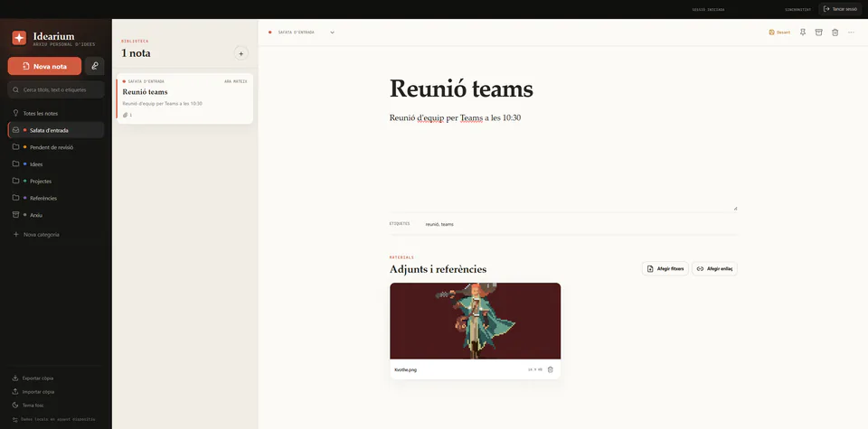
Task: Delete the Kvothe.png attachment with its trash icon
Action: click(551, 369)
